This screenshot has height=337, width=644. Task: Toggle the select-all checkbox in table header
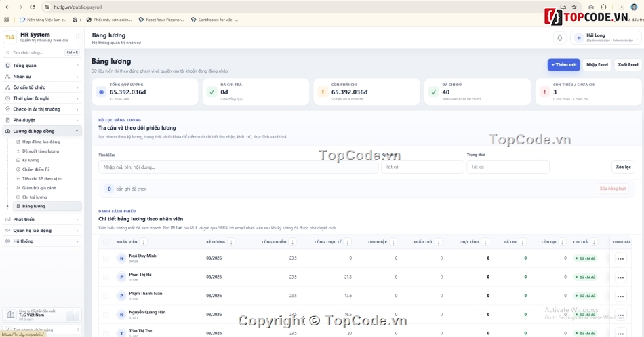coord(106,242)
